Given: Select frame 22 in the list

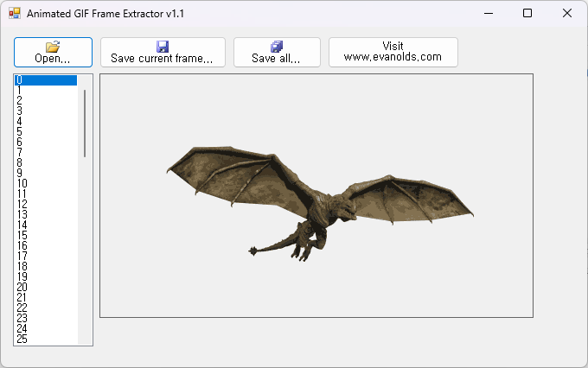Looking at the screenshot, I should point(46,308).
